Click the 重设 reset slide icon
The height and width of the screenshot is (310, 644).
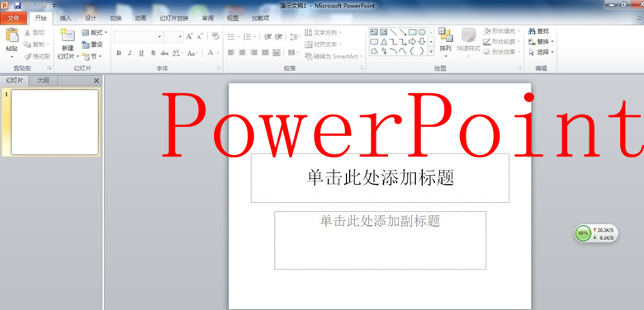click(85, 45)
